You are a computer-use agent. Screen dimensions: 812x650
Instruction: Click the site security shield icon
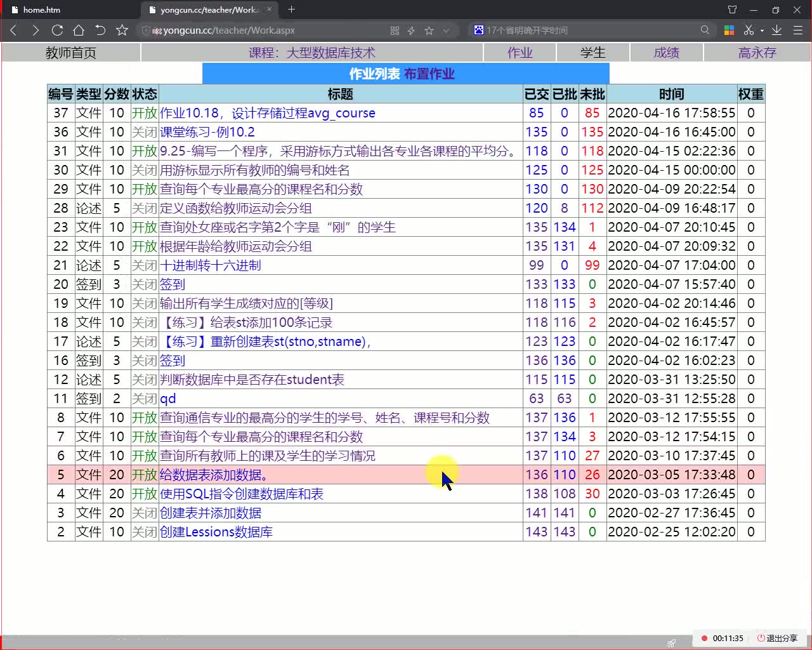point(146,30)
